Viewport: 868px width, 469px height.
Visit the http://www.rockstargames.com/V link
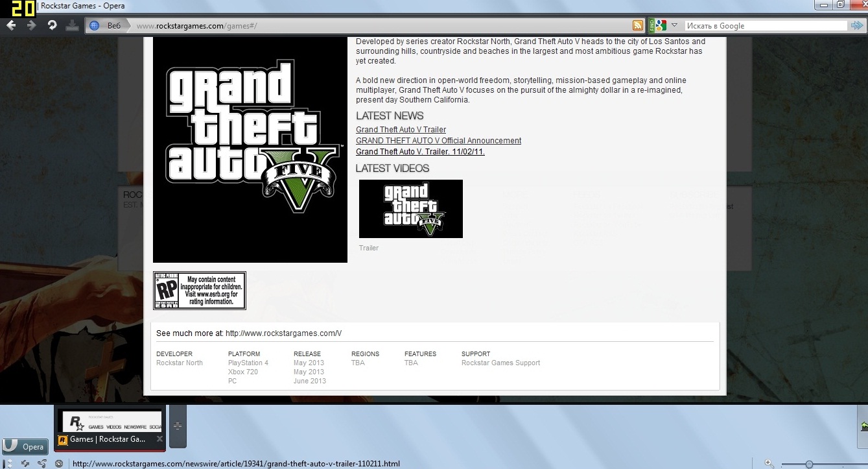(283, 333)
